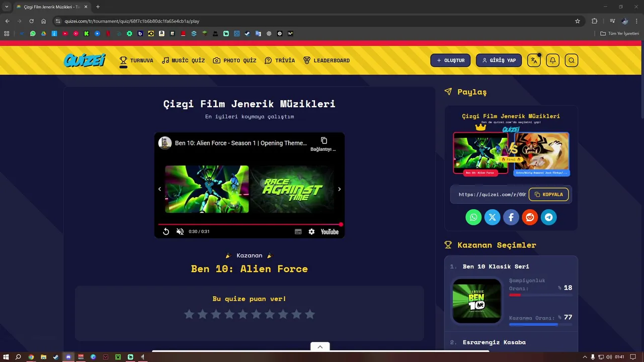Toggle subtitles in the YouTube player
644x362 pixels.
pyautogui.click(x=298, y=232)
